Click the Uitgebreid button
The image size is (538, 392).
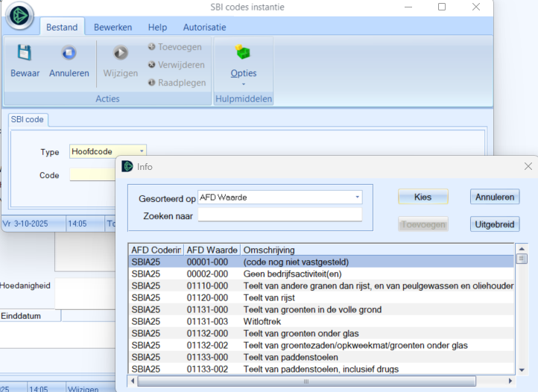coord(495,224)
